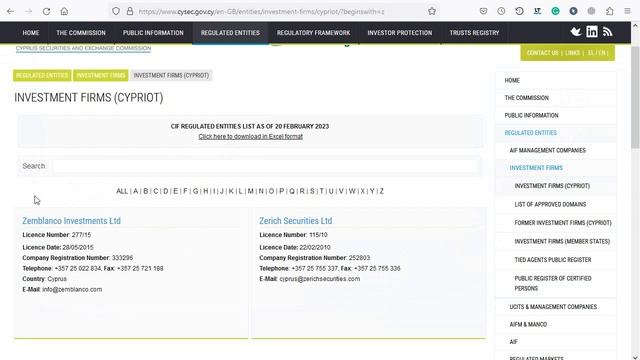Click download in Excel format link

(251, 137)
